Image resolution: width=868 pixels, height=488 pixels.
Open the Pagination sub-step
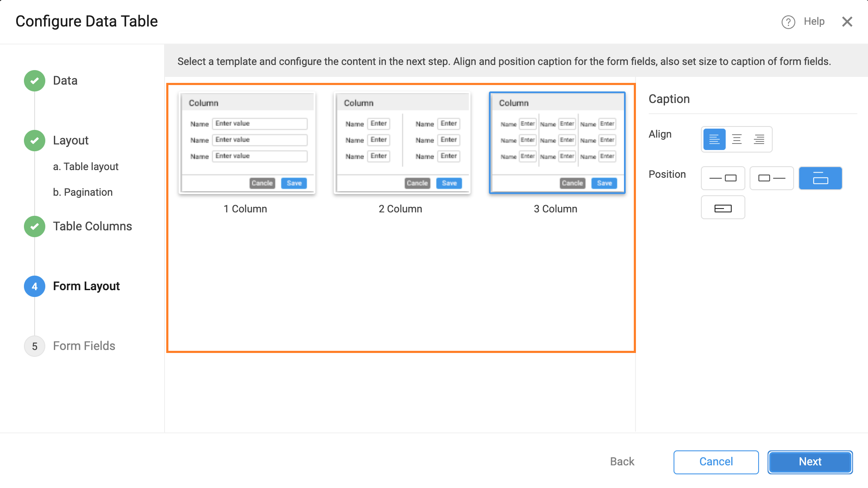83,192
